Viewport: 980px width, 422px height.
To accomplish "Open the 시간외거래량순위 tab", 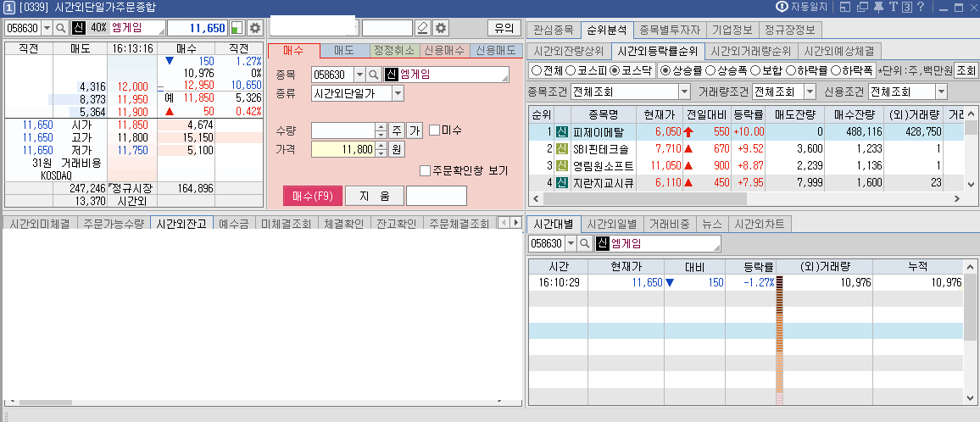I will tap(750, 51).
